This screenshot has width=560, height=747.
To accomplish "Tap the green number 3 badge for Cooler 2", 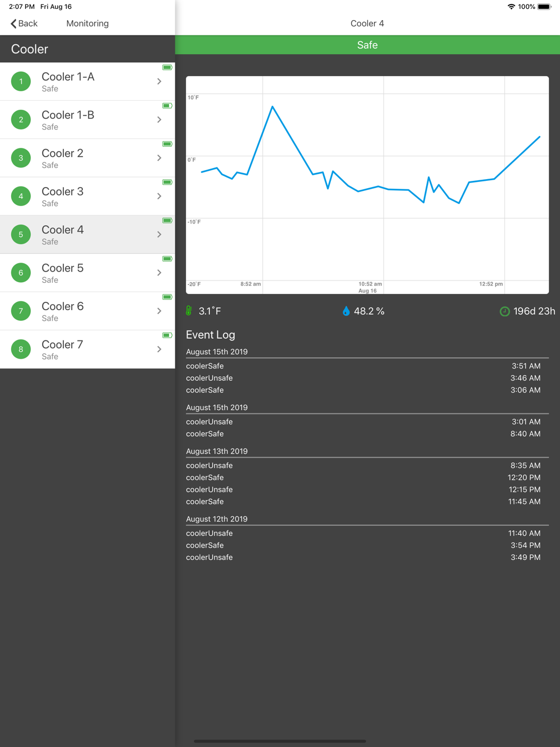I will 21,158.
